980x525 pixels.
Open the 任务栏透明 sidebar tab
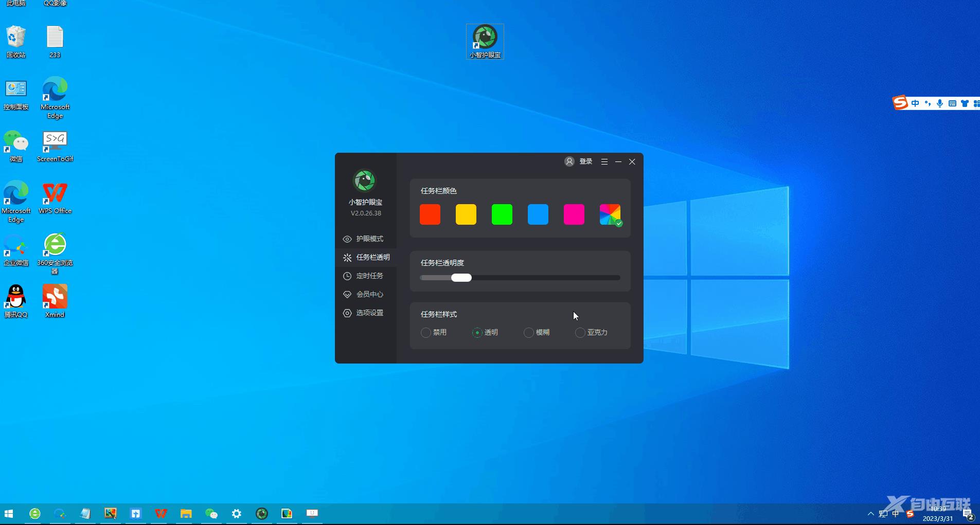(366, 258)
